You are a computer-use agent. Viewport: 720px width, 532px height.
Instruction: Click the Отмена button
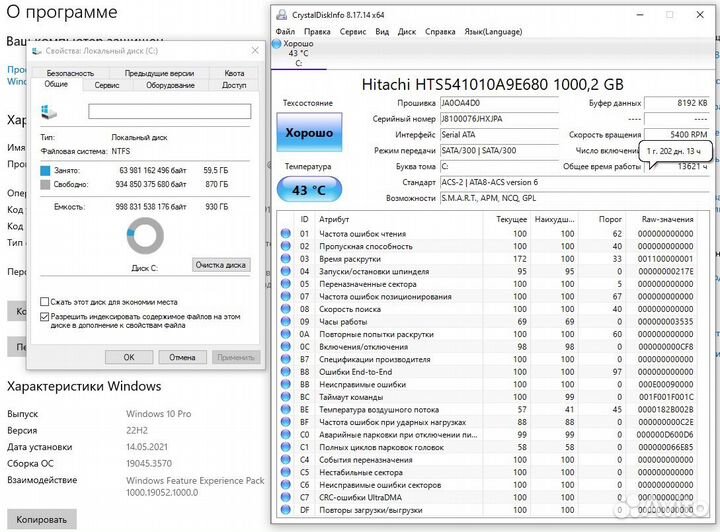182,357
